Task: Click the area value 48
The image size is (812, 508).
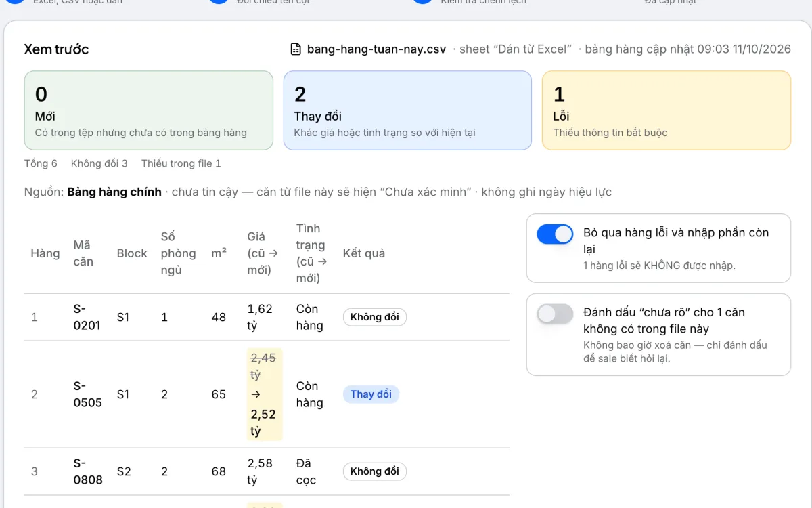Action: (x=219, y=317)
